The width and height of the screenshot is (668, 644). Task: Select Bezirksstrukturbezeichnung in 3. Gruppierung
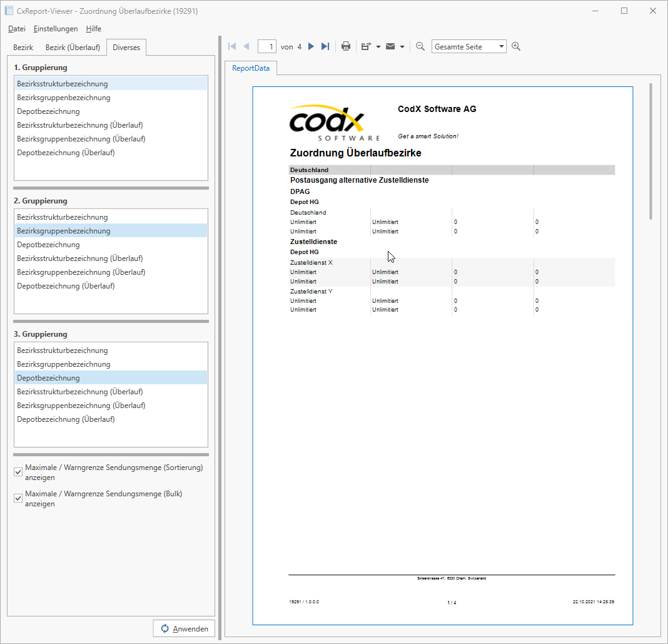pyautogui.click(x=111, y=350)
